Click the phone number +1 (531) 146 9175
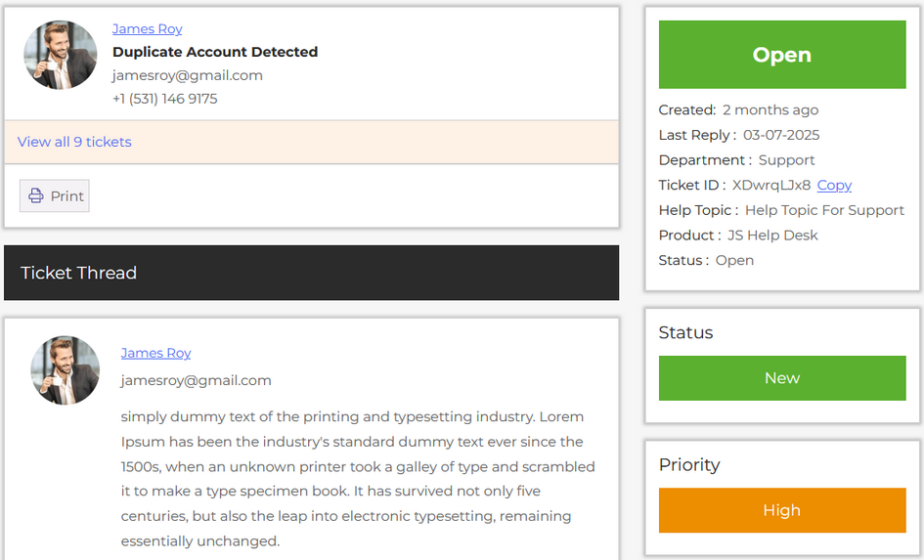 [x=165, y=99]
